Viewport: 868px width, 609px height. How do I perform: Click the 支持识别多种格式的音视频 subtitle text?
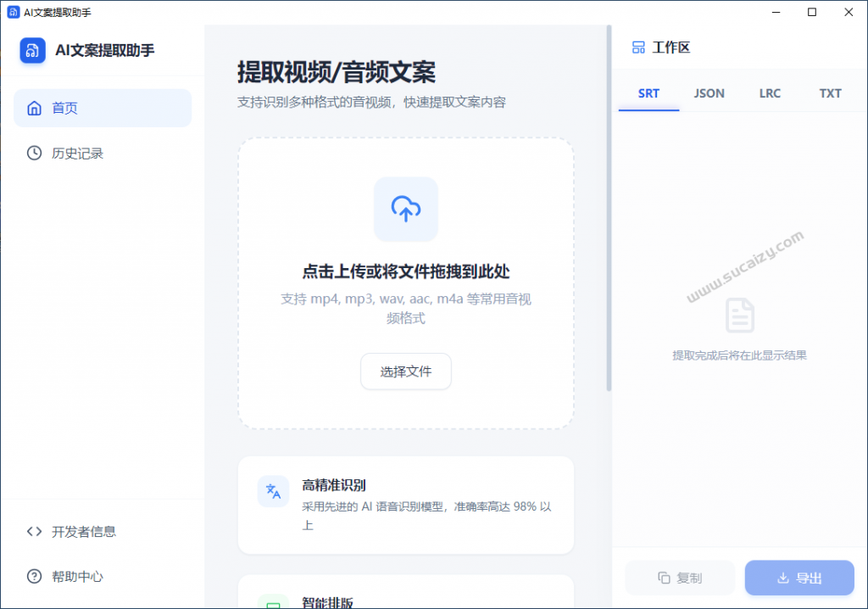coord(371,102)
